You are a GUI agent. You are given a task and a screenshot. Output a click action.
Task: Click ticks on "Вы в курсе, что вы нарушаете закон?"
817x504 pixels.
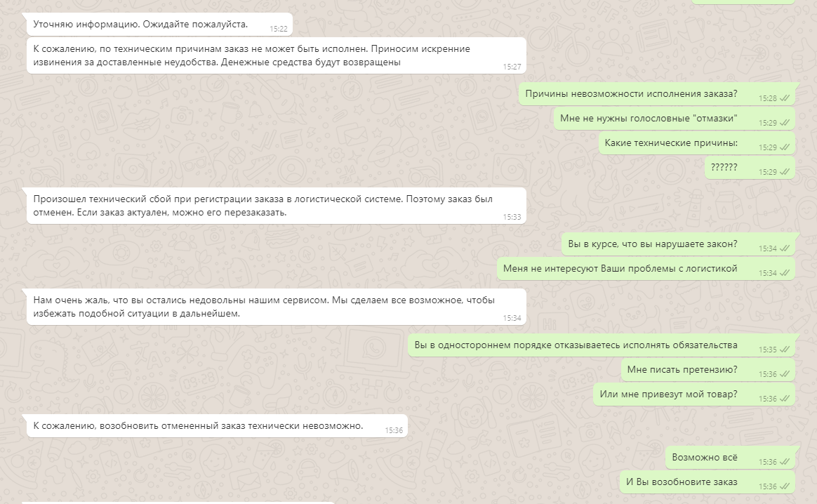[x=785, y=248]
